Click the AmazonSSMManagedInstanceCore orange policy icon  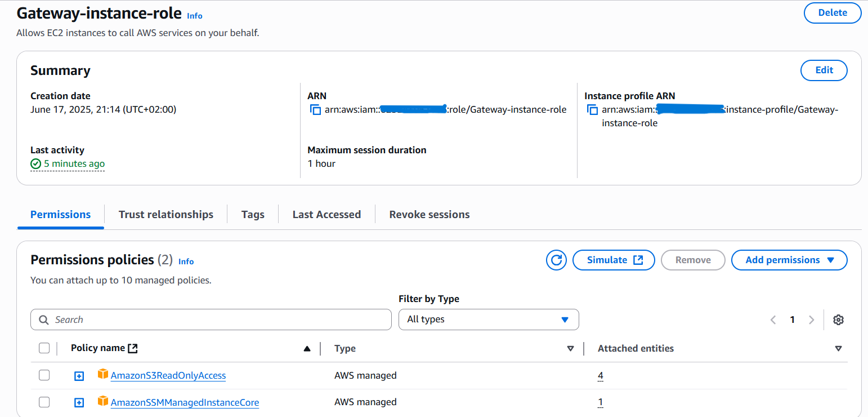102,401
